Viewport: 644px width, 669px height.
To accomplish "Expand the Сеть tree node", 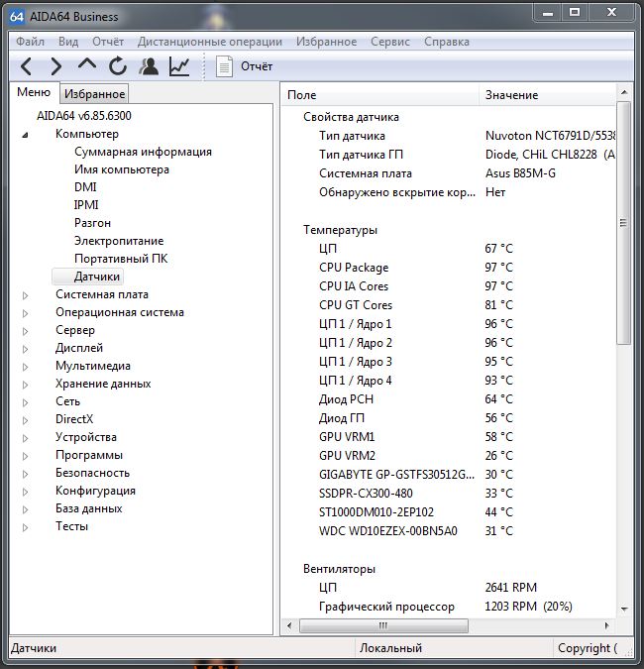I will [25, 402].
